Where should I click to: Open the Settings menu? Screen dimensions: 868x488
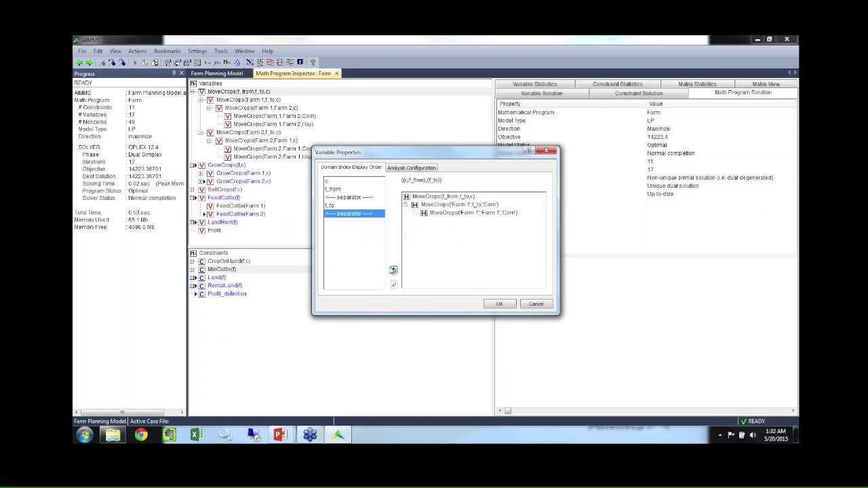click(197, 52)
